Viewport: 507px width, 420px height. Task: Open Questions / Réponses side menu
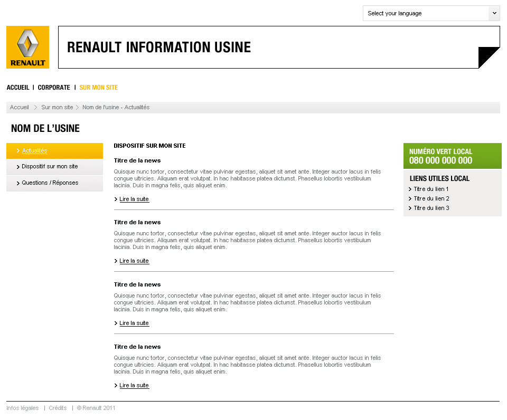tap(54, 183)
